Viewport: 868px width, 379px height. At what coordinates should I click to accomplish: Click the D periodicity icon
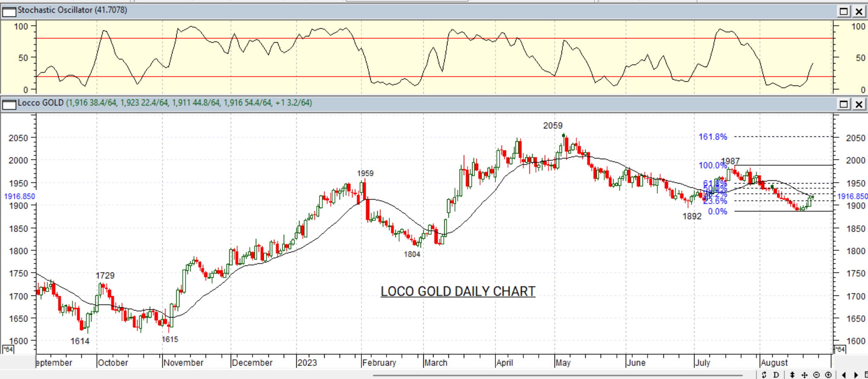(776, 375)
